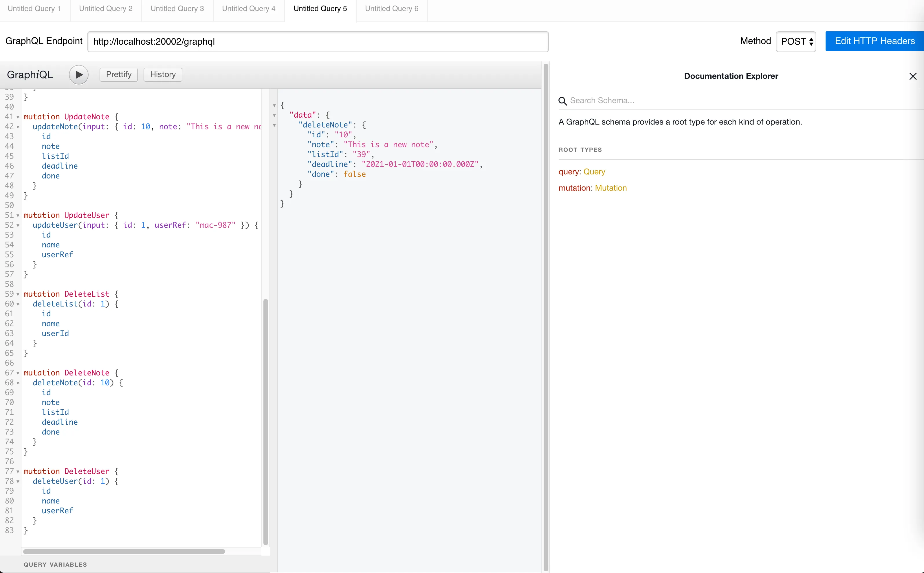Click 'deleteUser(id: 1)' on line 78
This screenshot has width=924, height=573.
pyautogui.click(x=71, y=481)
